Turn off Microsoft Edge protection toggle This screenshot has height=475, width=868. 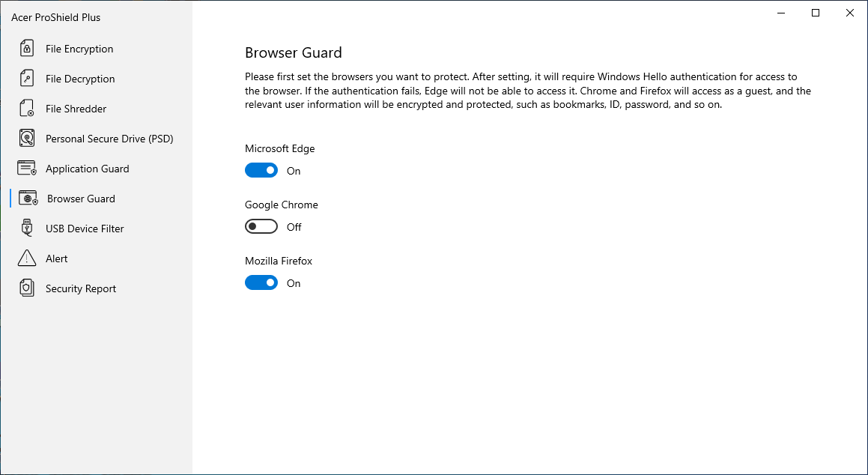[261, 171]
